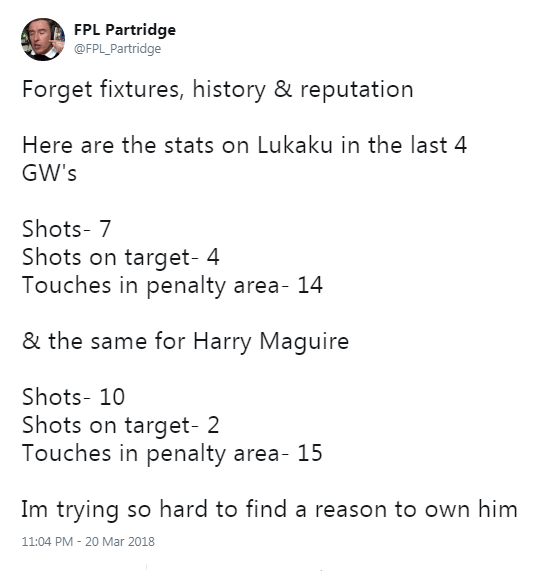Click "Touches in penalty area- 14"
Viewport: 552px width, 579px height.
pos(172,286)
